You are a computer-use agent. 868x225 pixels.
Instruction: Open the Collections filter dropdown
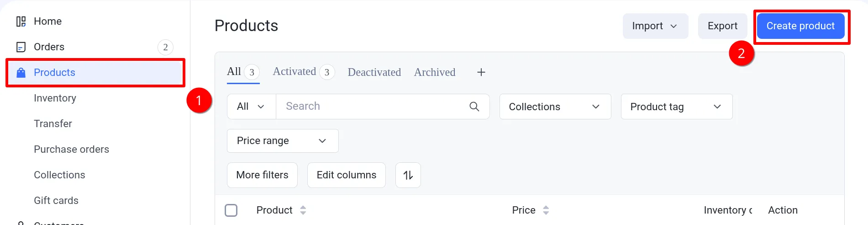click(x=555, y=107)
